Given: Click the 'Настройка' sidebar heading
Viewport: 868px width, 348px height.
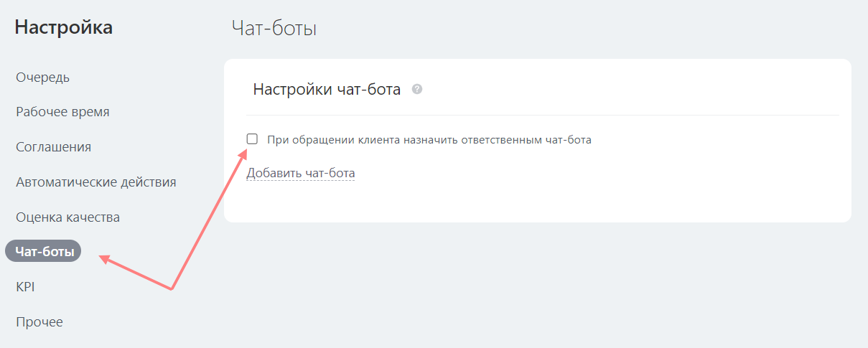Looking at the screenshot, I should pyautogui.click(x=63, y=28).
